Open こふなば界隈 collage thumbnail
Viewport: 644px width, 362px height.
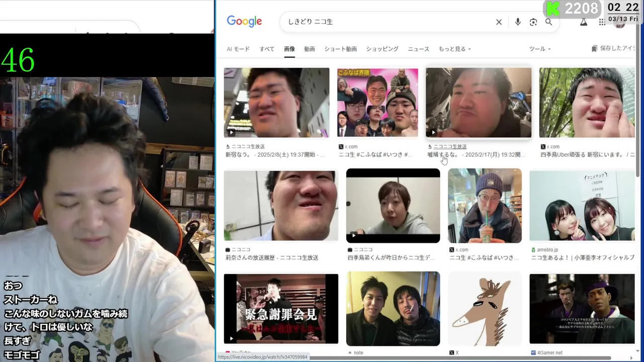(x=377, y=103)
